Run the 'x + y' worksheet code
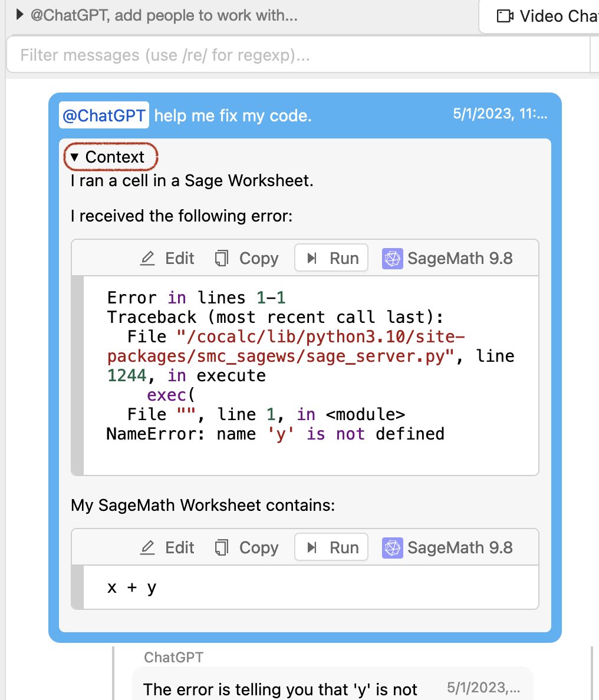The image size is (599, 700). (x=331, y=548)
